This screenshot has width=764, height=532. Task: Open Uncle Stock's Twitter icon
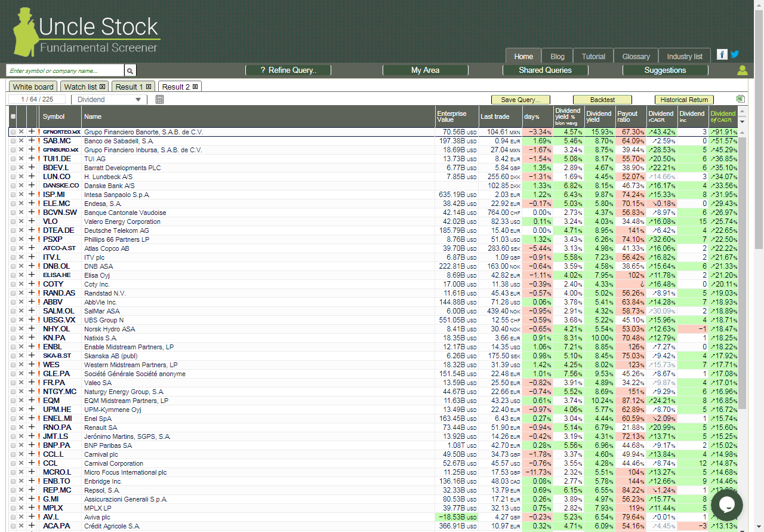tap(735, 54)
